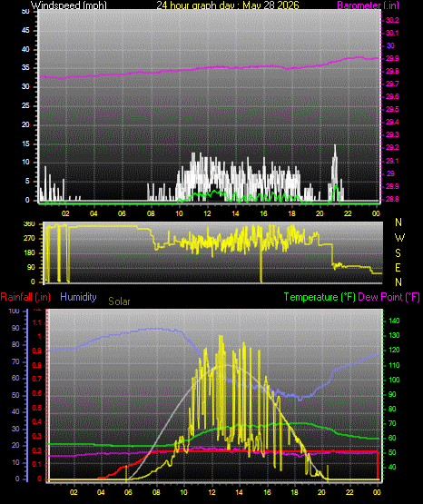Screen dimensions: 423x504
Task: Select the Solar legend label
Action: pyautogui.click(x=119, y=301)
